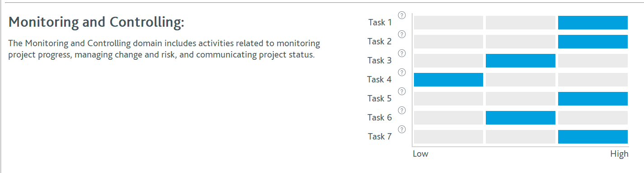Click the help icon beside Task 7
644x173 pixels.
tap(401, 130)
